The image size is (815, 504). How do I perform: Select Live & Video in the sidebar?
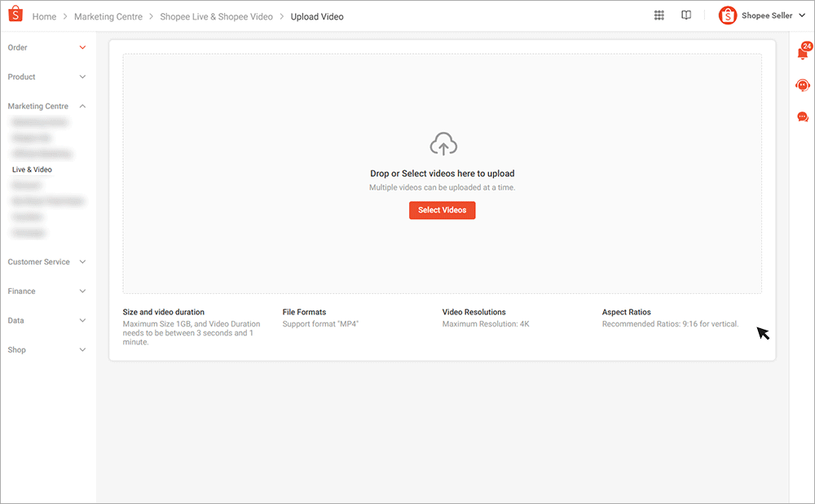coord(30,169)
